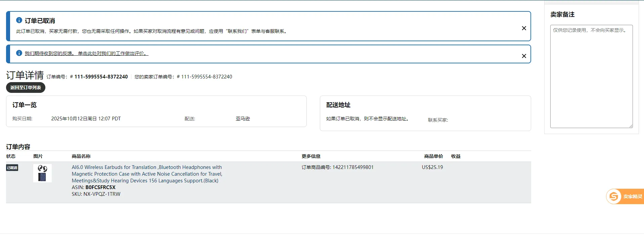The image size is (644, 235).
Task: Open the AI6.0 Wireless Earbuds product link
Action: 147,174
